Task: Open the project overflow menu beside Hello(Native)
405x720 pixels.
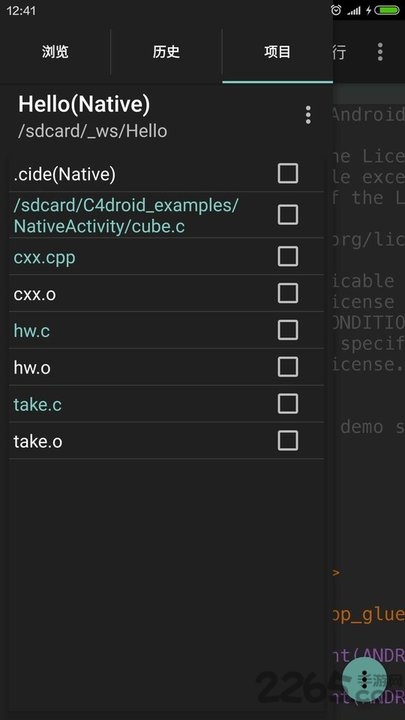Action: pyautogui.click(x=308, y=115)
